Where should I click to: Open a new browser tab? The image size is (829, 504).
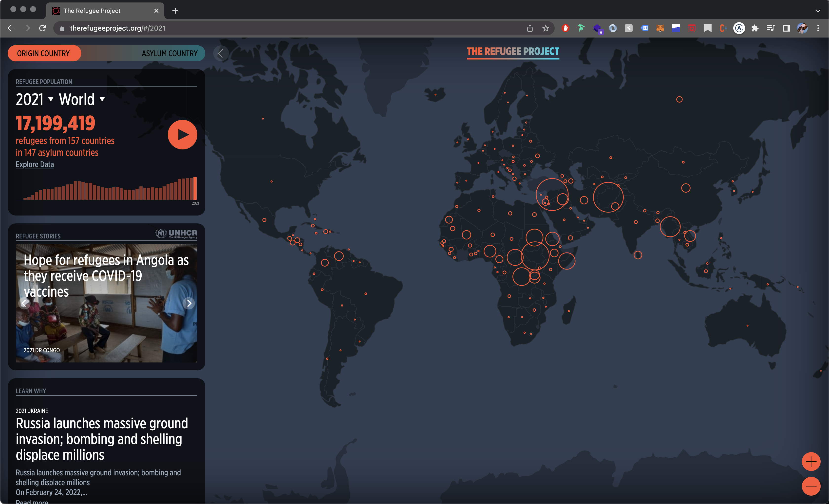click(x=175, y=11)
